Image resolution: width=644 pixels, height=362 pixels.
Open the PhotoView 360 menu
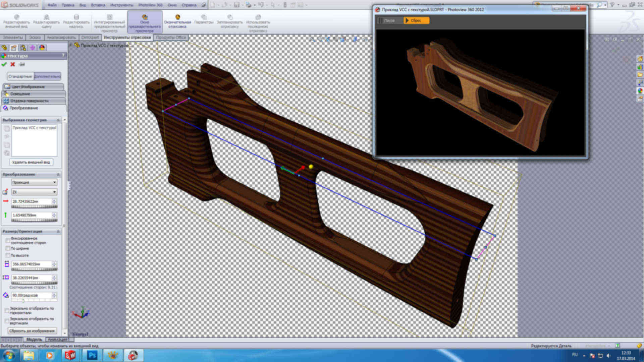pos(150,5)
